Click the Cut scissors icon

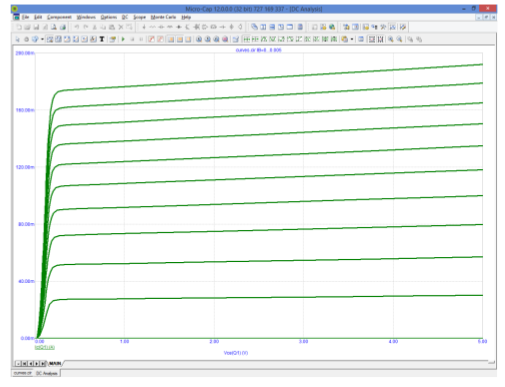(94, 27)
